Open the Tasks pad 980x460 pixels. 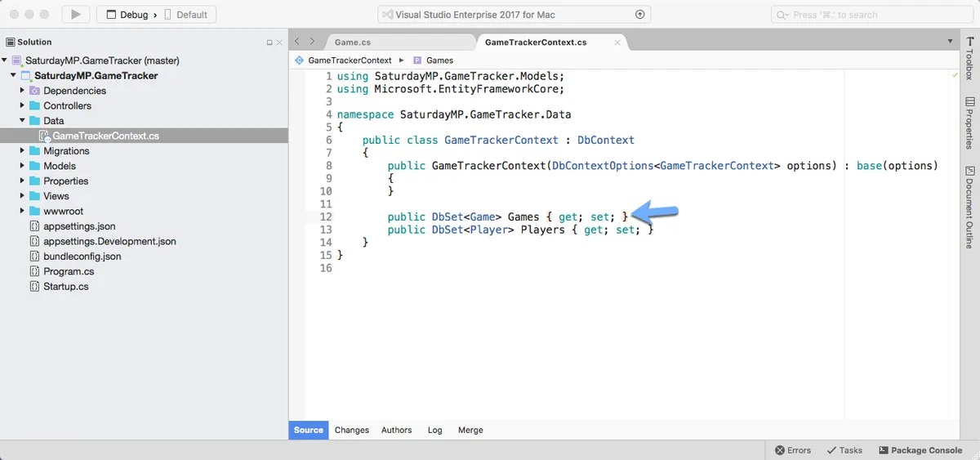click(844, 450)
